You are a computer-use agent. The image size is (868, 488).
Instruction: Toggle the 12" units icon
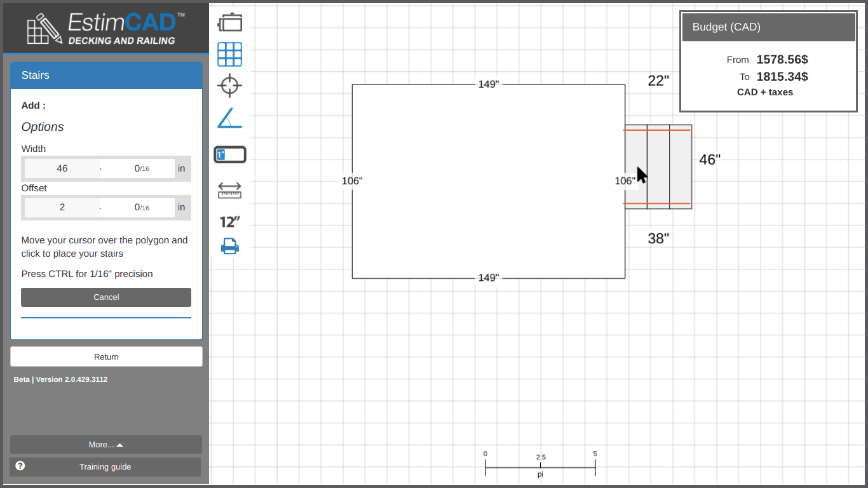tap(229, 222)
